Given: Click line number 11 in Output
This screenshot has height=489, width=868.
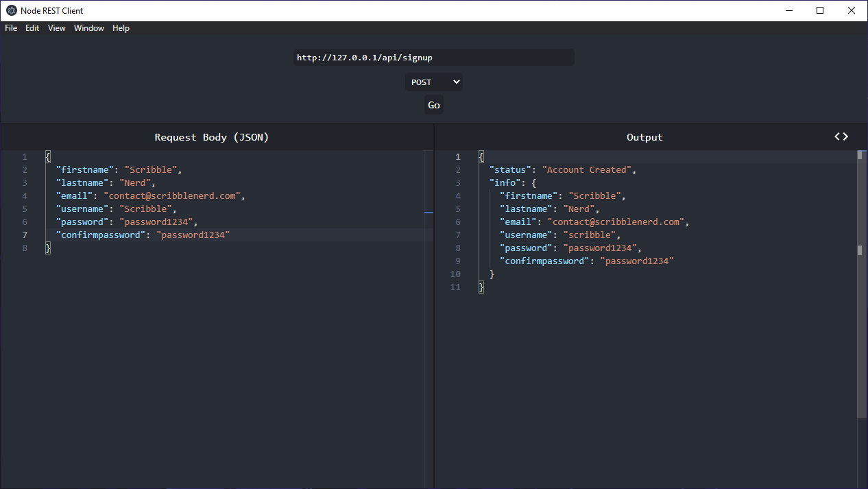Looking at the screenshot, I should (x=455, y=287).
